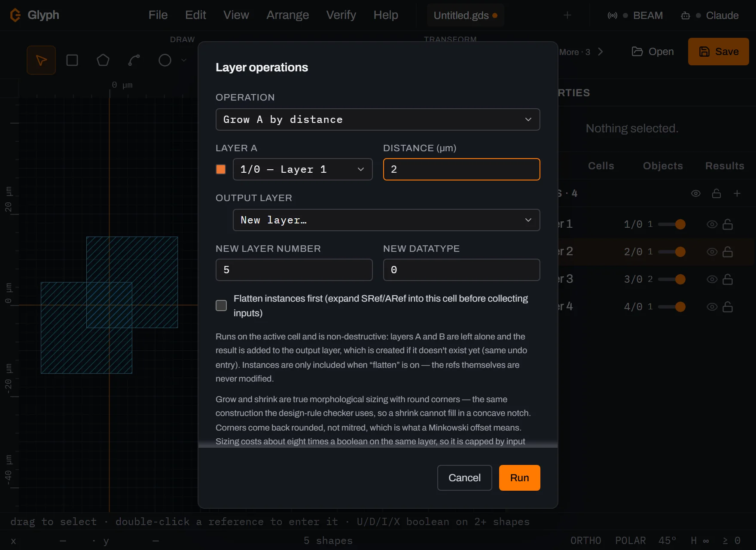756x550 pixels.
Task: Click the Glyph logo icon
Action: click(x=15, y=15)
